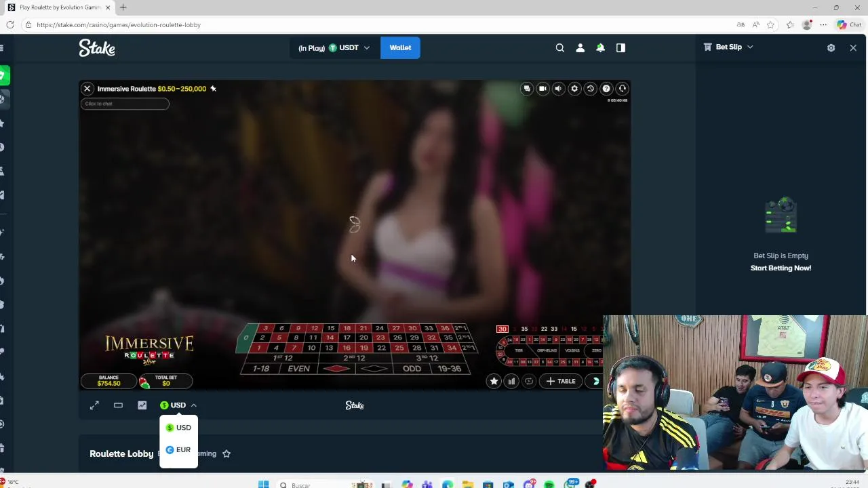
Task: Open the TOTAL BET chip selector
Action: (165, 381)
